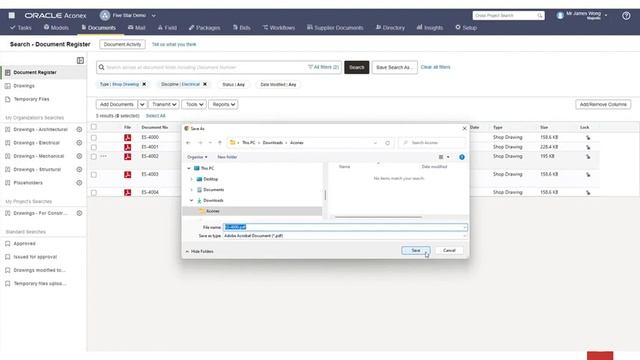Open the Add Documents dropdown arrow

(142, 104)
